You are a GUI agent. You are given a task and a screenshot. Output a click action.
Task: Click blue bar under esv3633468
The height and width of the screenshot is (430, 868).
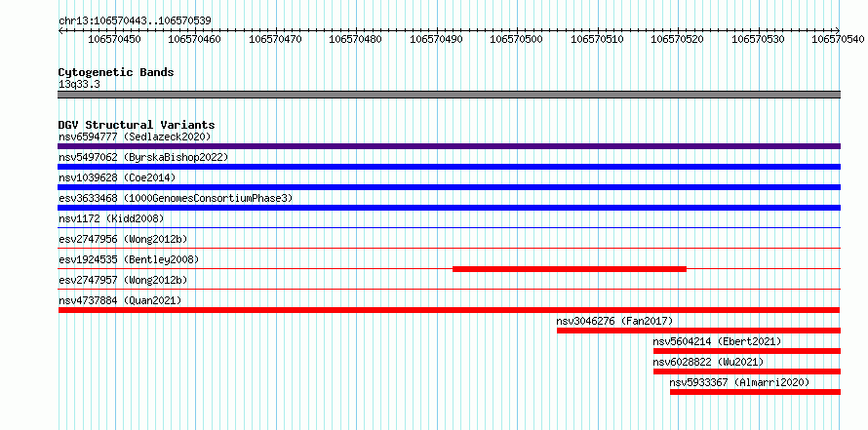(x=449, y=208)
